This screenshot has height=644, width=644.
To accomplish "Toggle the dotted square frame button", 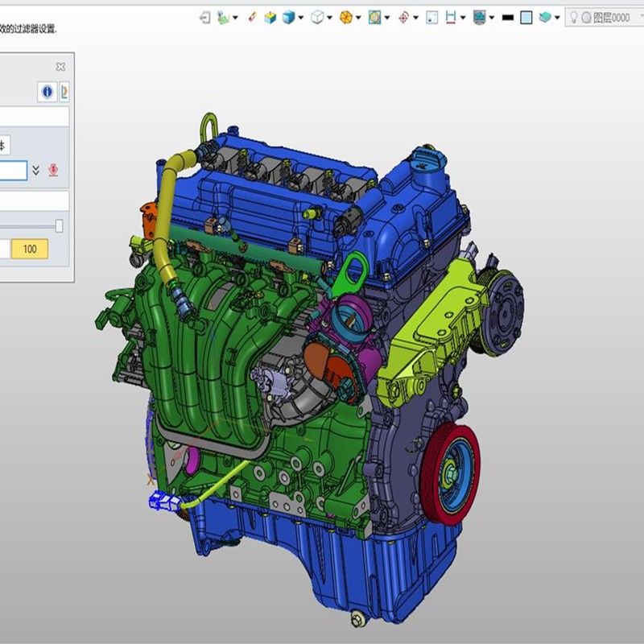I will pos(431,17).
